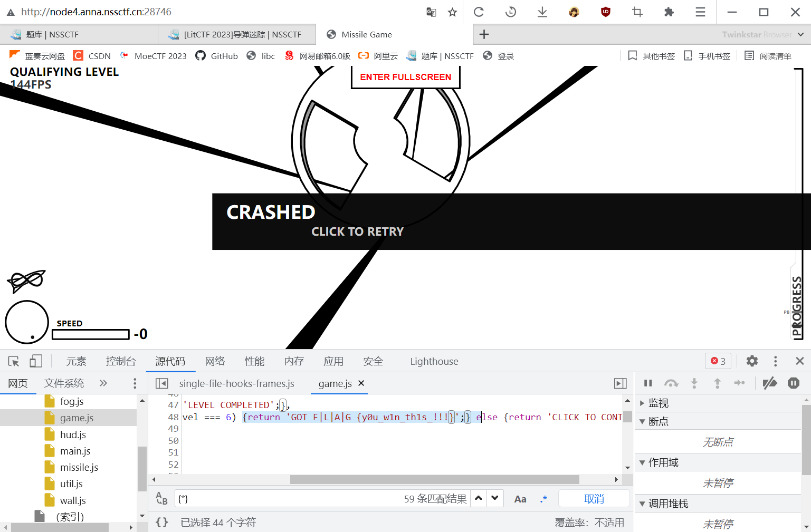Screen dimensions: 811x532
Task: Open the 网络 network tab
Action: coord(215,361)
